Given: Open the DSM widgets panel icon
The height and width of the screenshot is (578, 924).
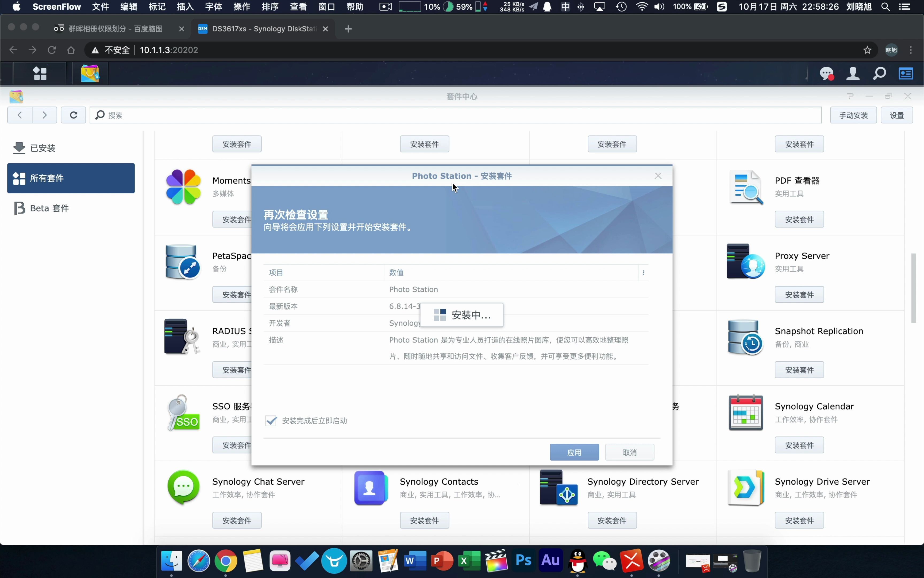Looking at the screenshot, I should point(906,73).
